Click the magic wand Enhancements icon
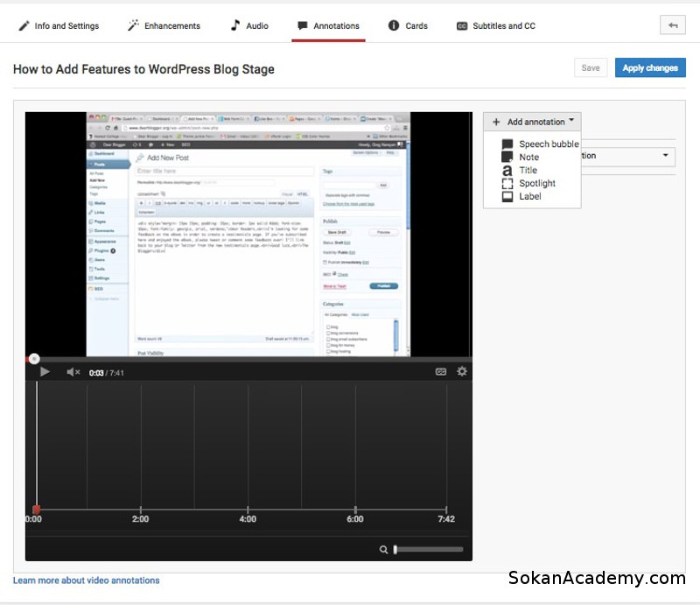 (133, 25)
